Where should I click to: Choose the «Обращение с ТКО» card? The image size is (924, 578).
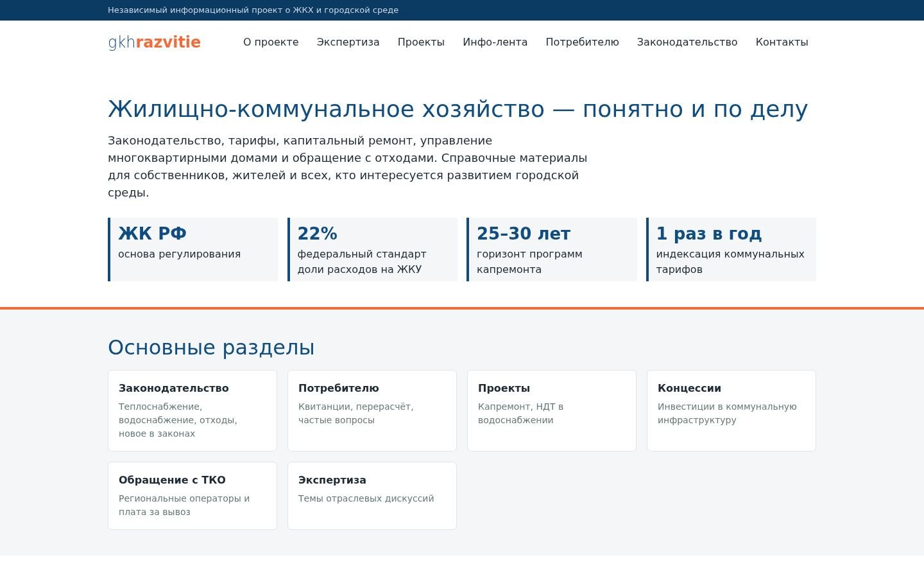[x=193, y=496]
